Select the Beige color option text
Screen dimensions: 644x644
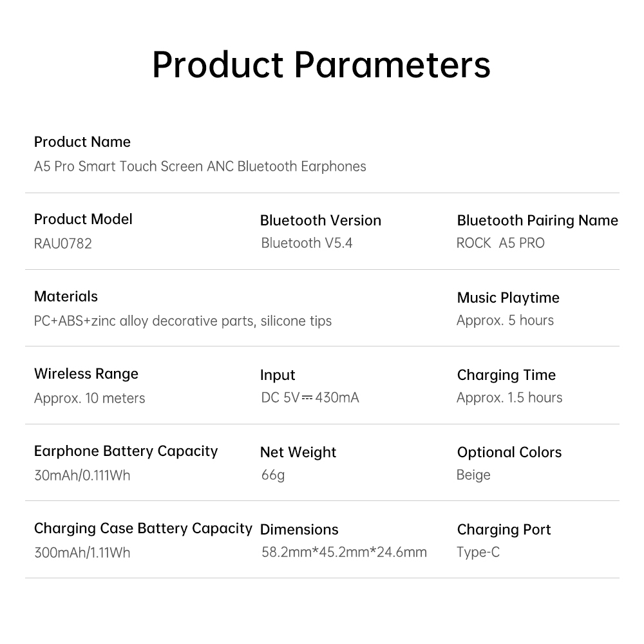(x=473, y=475)
